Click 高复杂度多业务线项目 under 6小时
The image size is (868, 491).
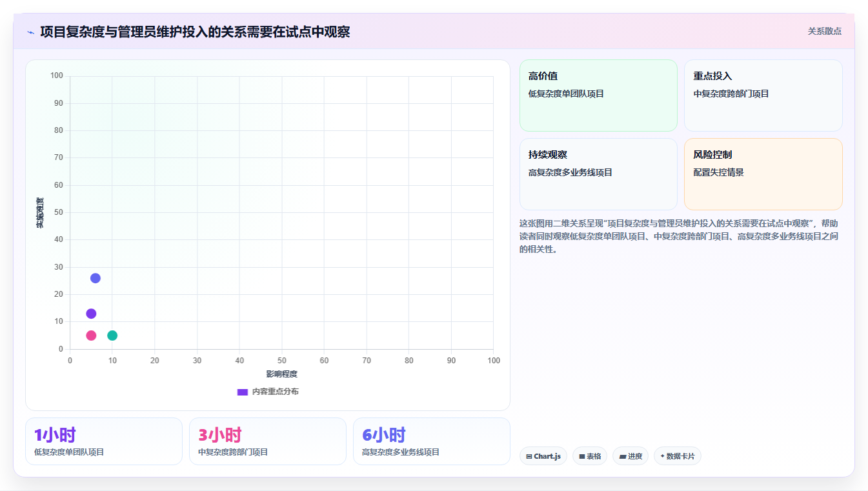[x=401, y=452]
